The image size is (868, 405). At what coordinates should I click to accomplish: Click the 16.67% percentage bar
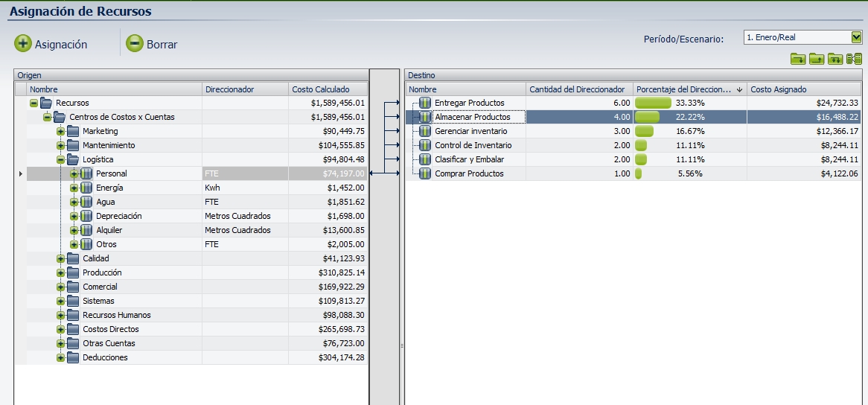645,131
